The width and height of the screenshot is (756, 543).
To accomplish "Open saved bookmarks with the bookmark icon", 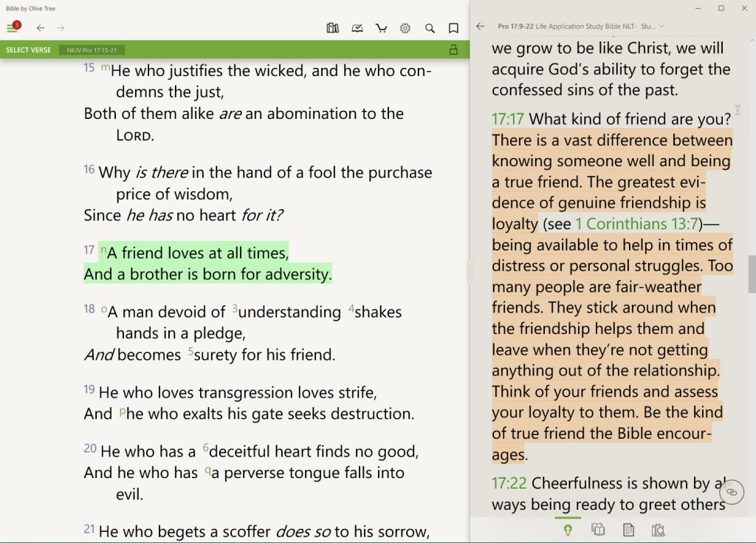I will [453, 28].
